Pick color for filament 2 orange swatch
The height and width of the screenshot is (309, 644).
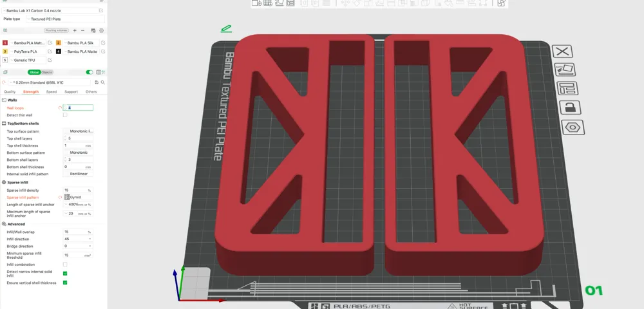(59, 42)
